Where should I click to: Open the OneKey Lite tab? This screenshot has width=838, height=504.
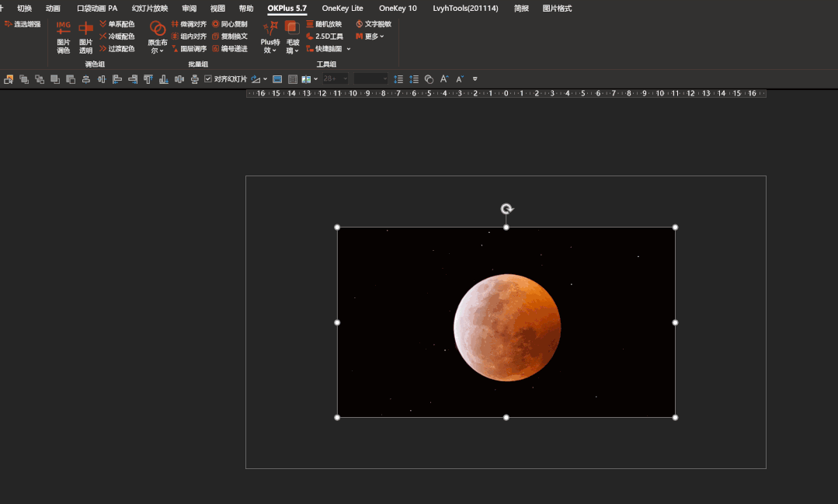(x=342, y=8)
